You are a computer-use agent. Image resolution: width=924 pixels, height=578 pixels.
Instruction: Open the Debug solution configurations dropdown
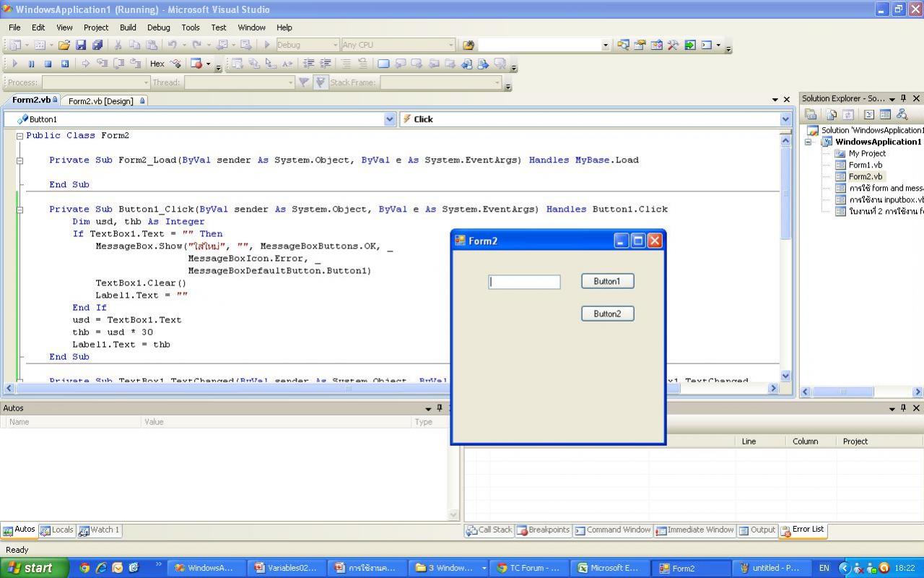(x=335, y=45)
